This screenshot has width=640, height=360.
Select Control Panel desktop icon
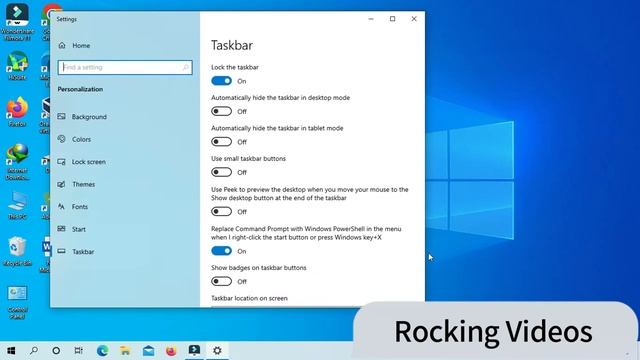click(17, 302)
